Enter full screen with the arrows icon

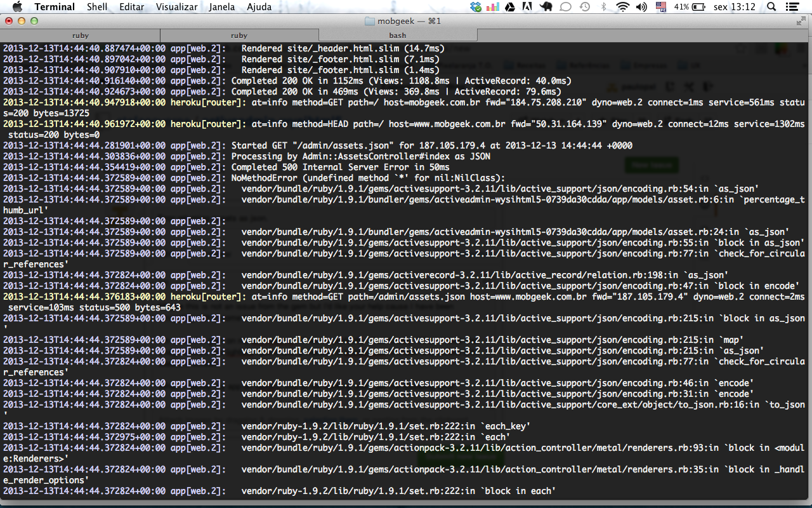pos(801,21)
